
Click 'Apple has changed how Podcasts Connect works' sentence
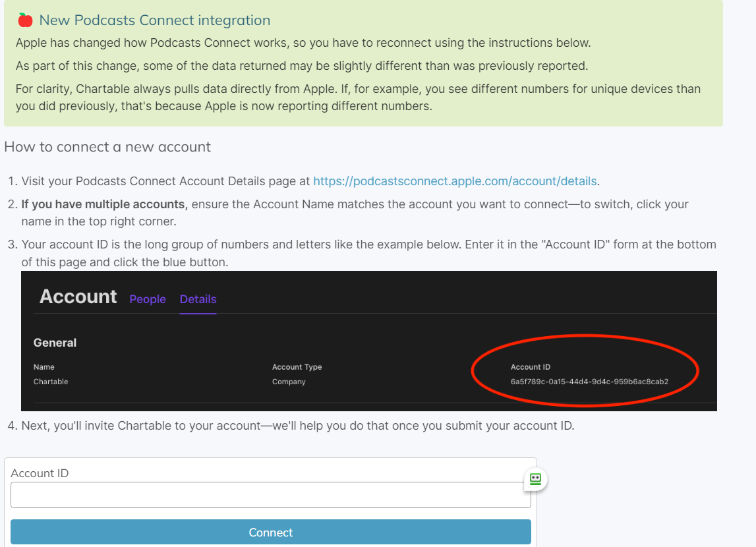point(303,43)
